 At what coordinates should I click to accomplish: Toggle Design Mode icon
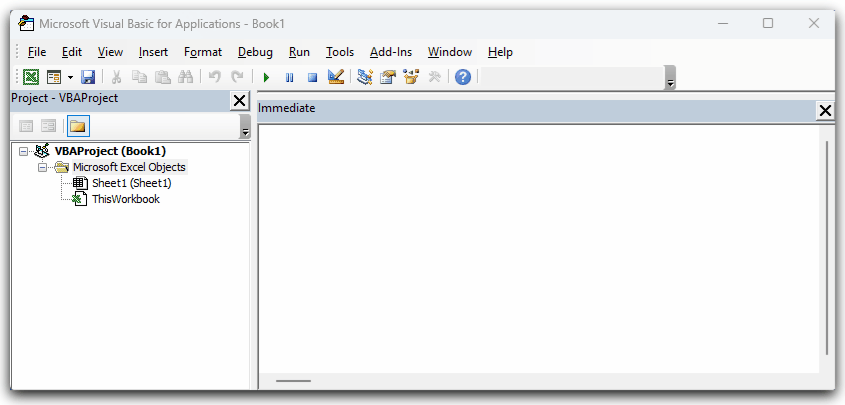(x=336, y=78)
